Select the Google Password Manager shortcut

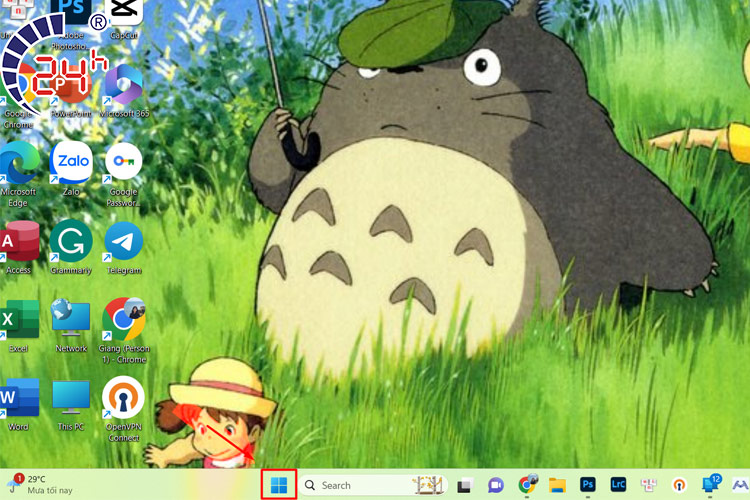tap(123, 173)
